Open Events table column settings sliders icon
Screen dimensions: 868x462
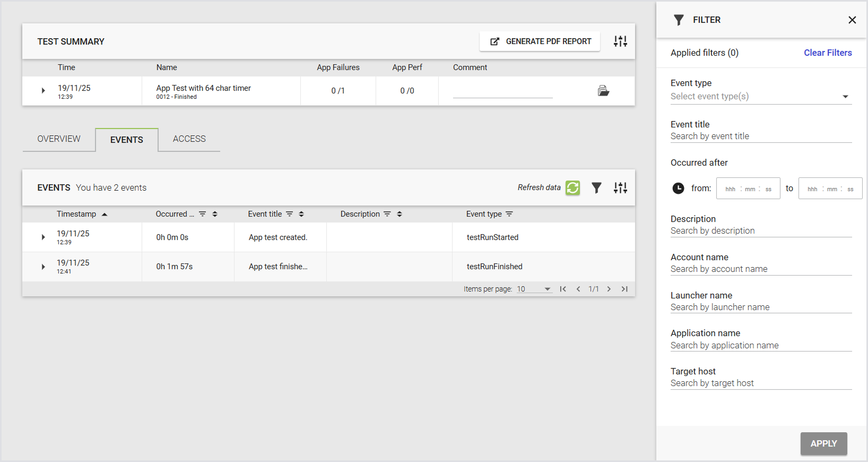(x=620, y=188)
